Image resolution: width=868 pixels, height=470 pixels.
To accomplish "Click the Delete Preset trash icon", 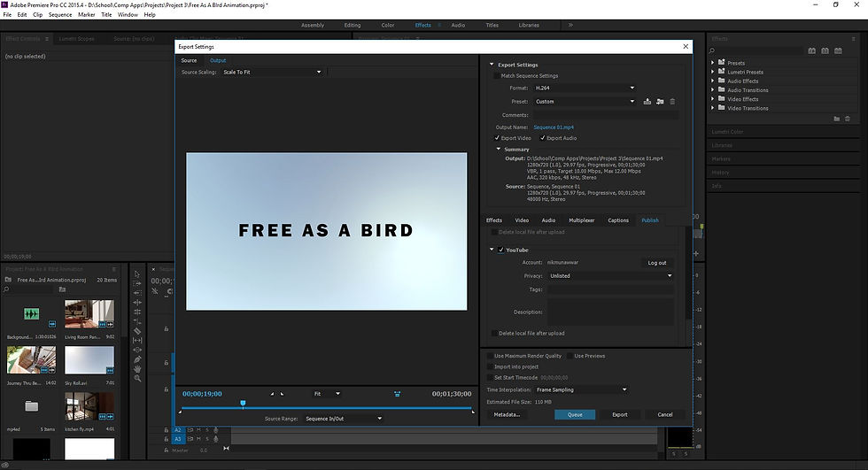I will pos(672,102).
